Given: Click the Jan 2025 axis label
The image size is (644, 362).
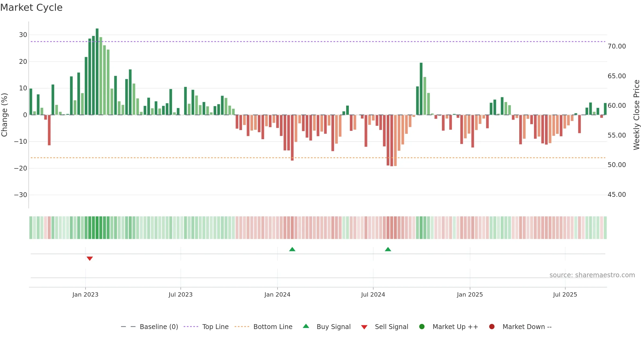Looking at the screenshot, I should point(470,295).
